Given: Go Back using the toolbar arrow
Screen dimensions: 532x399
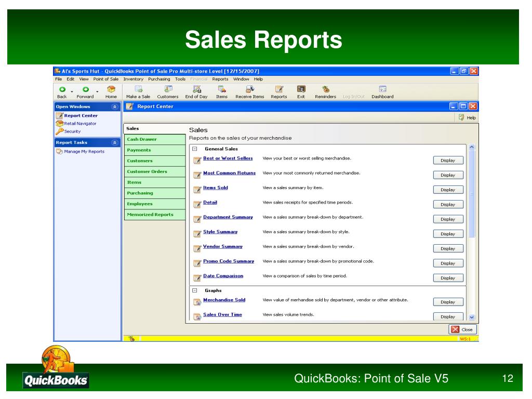Looking at the screenshot, I should tap(62, 92).
